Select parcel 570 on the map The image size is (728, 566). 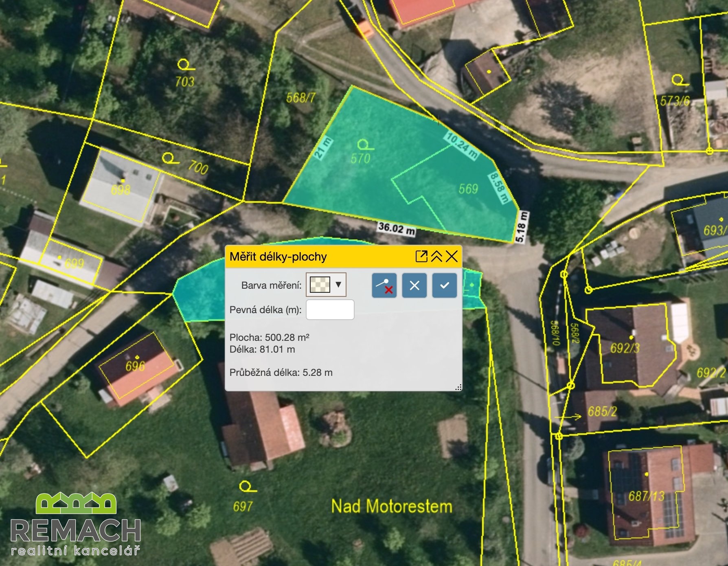[x=360, y=158]
